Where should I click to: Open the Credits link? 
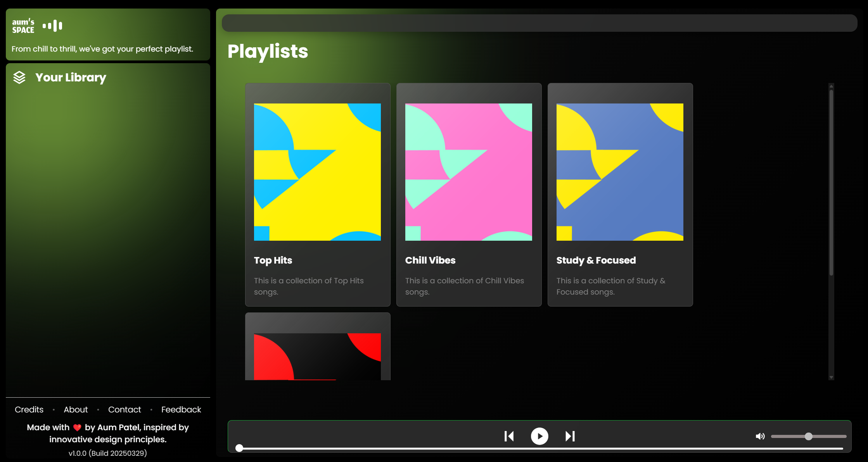(29, 409)
